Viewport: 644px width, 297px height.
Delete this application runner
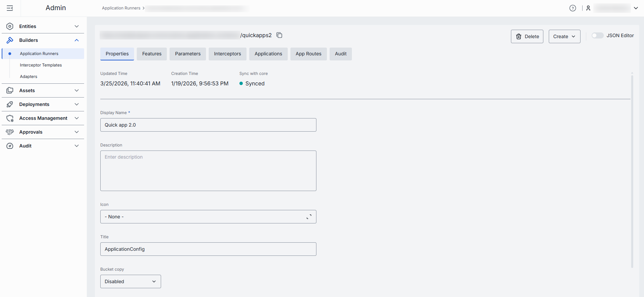(527, 36)
